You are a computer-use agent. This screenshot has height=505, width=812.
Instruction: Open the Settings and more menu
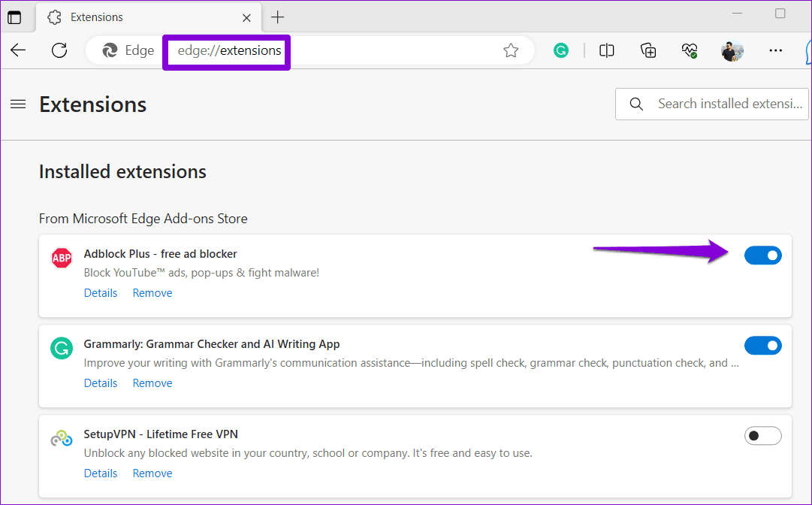click(775, 50)
